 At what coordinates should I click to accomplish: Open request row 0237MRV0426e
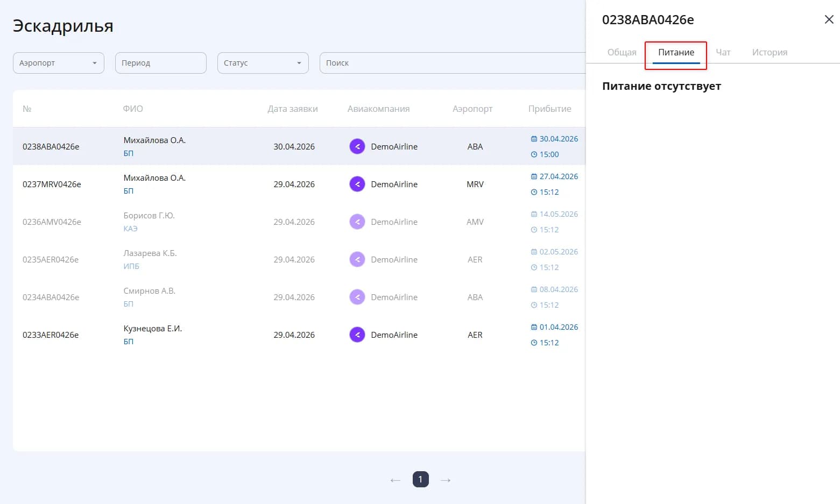(299, 184)
